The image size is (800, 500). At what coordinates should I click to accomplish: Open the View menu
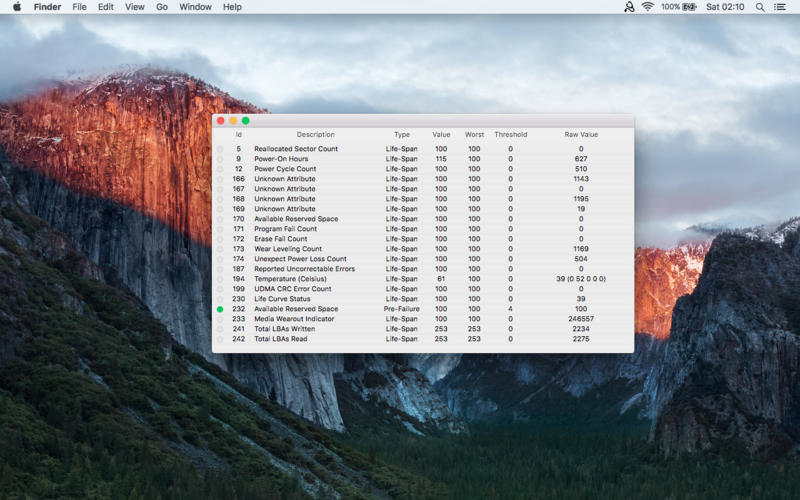135,7
